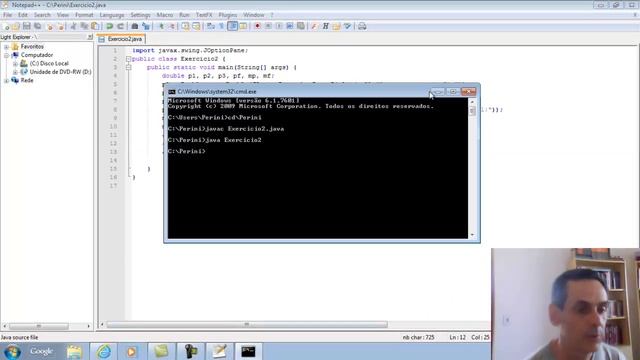The height and width of the screenshot is (360, 640).
Task: Toggle the highlighted Indent Guide toolbar button
Action: pyautogui.click(x=232, y=27)
